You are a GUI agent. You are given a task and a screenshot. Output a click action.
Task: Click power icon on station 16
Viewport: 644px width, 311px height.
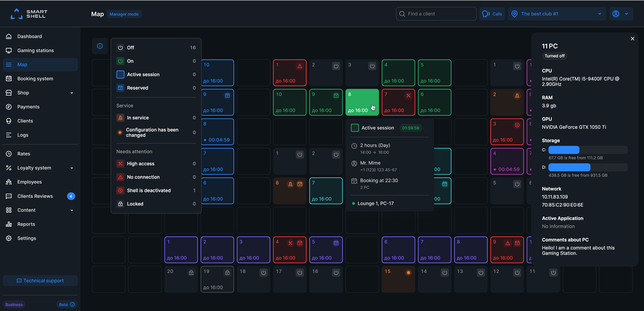(336, 272)
